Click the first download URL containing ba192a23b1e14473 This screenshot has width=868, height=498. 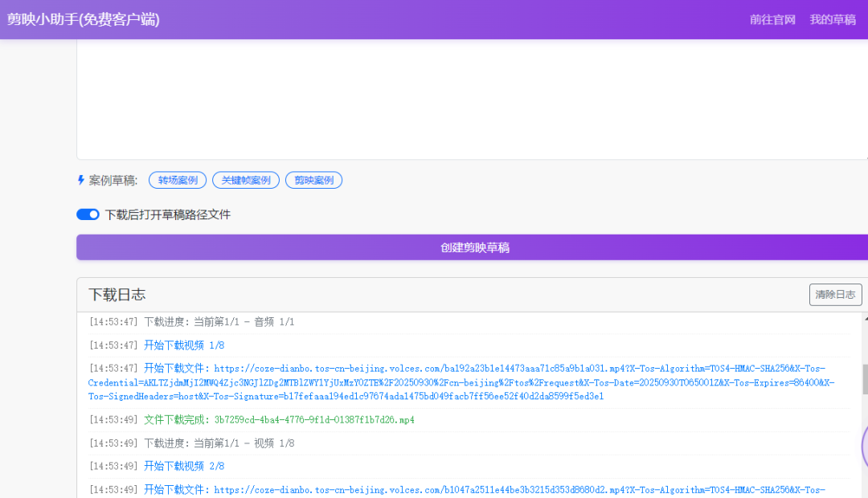(x=461, y=382)
